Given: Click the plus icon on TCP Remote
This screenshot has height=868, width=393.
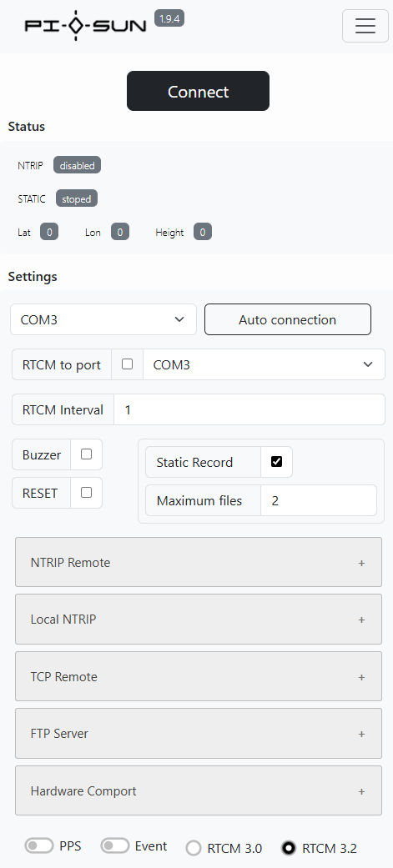Looking at the screenshot, I should (x=361, y=677).
